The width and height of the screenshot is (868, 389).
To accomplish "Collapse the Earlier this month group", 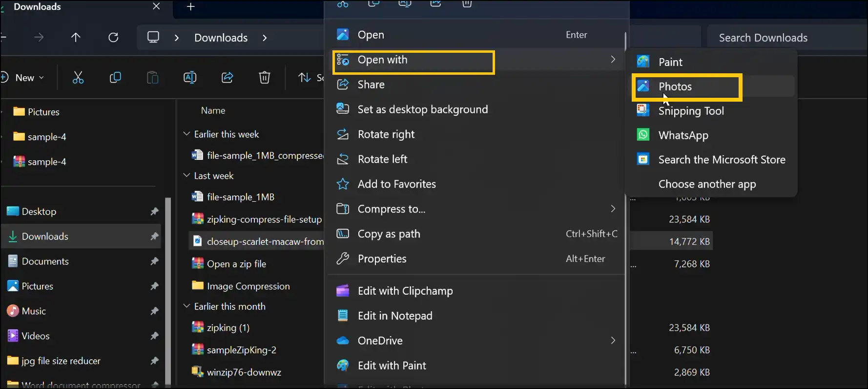I will (186, 306).
